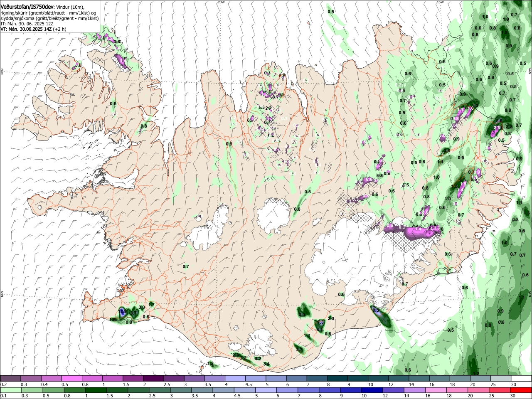
Task: Click the '30' label under the red swatch
Action: pyautogui.click(x=514, y=396)
